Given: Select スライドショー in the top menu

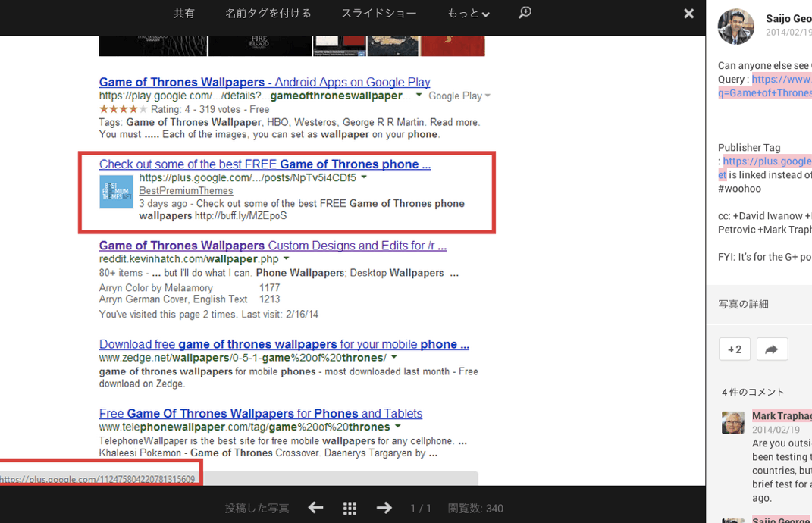Looking at the screenshot, I should tap(378, 14).
